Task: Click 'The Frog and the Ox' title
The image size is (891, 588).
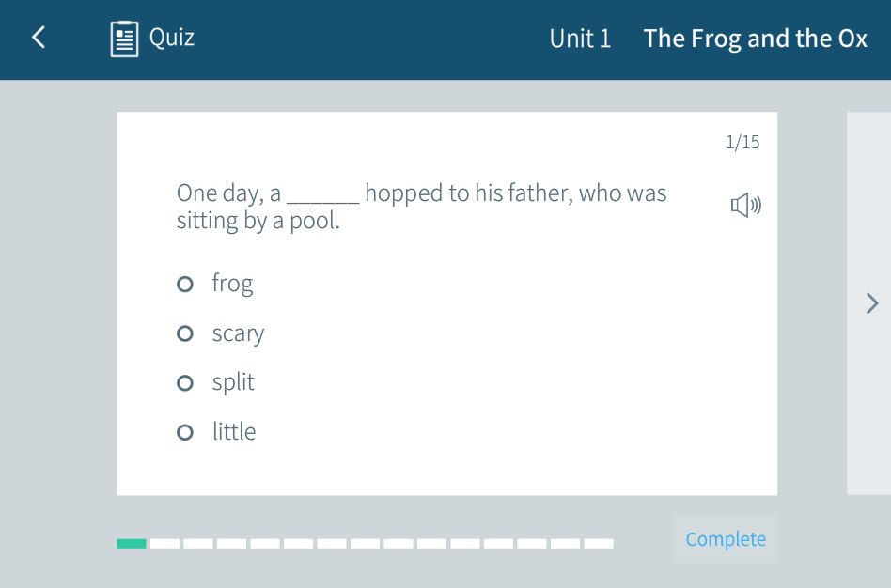Action: coord(755,39)
